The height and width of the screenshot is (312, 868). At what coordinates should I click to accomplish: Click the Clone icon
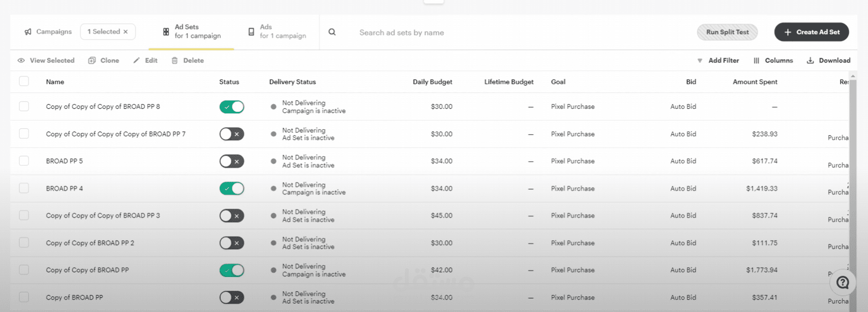tap(92, 61)
